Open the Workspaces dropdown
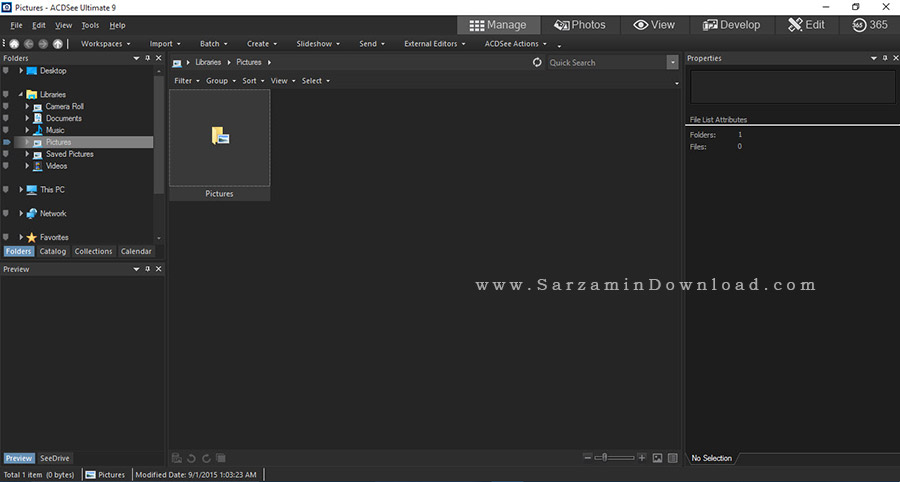The image size is (900, 482). tap(106, 44)
